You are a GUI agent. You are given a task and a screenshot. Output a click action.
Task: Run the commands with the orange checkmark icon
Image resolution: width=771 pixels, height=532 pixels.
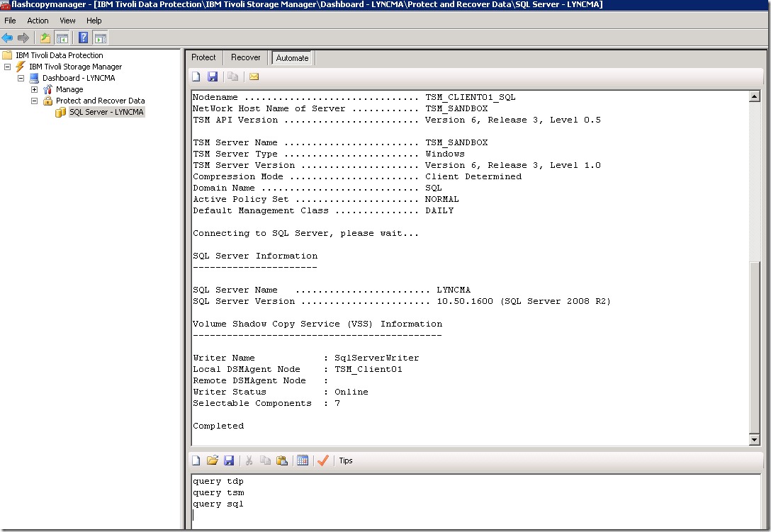(x=323, y=460)
